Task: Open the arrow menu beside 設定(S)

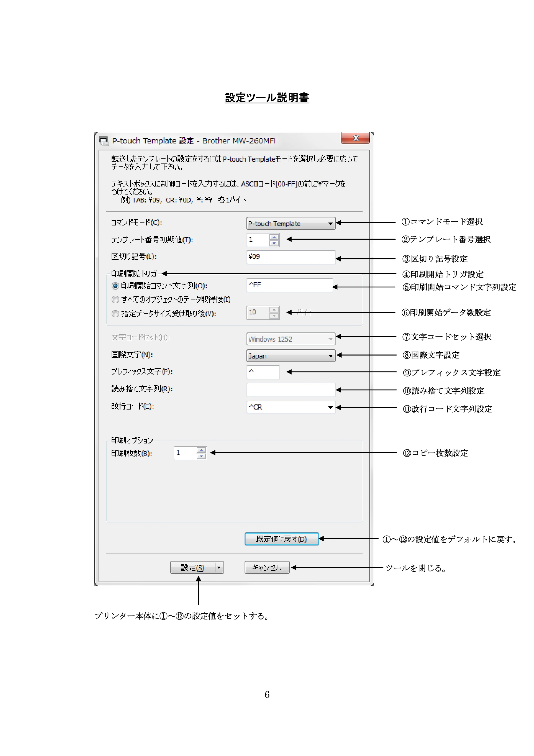Action: 219,567
